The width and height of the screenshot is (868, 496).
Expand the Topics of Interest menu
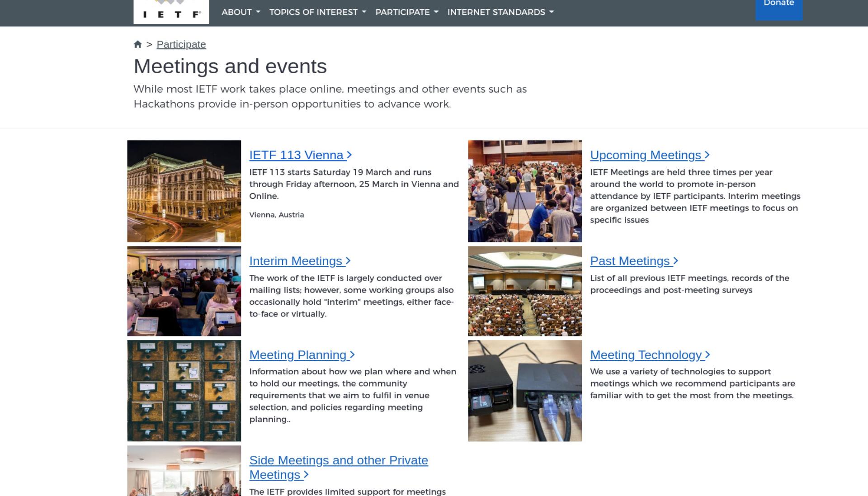click(x=317, y=12)
